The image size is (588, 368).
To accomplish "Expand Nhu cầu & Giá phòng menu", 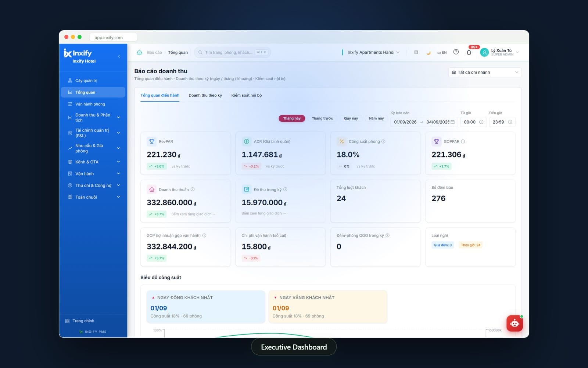I will pyautogui.click(x=93, y=148).
